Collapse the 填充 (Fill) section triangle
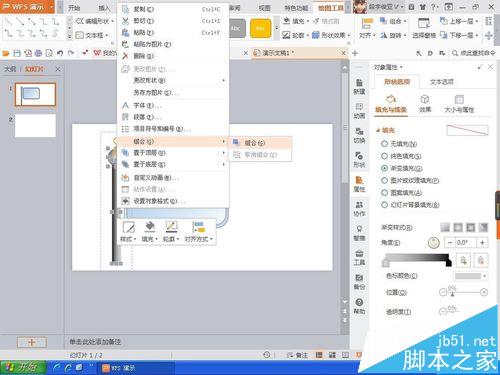 pos(378,131)
